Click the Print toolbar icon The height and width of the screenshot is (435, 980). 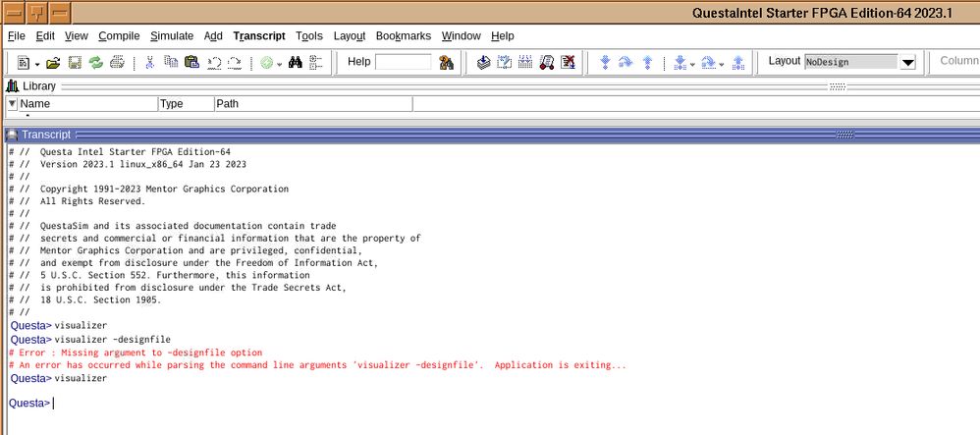117,63
